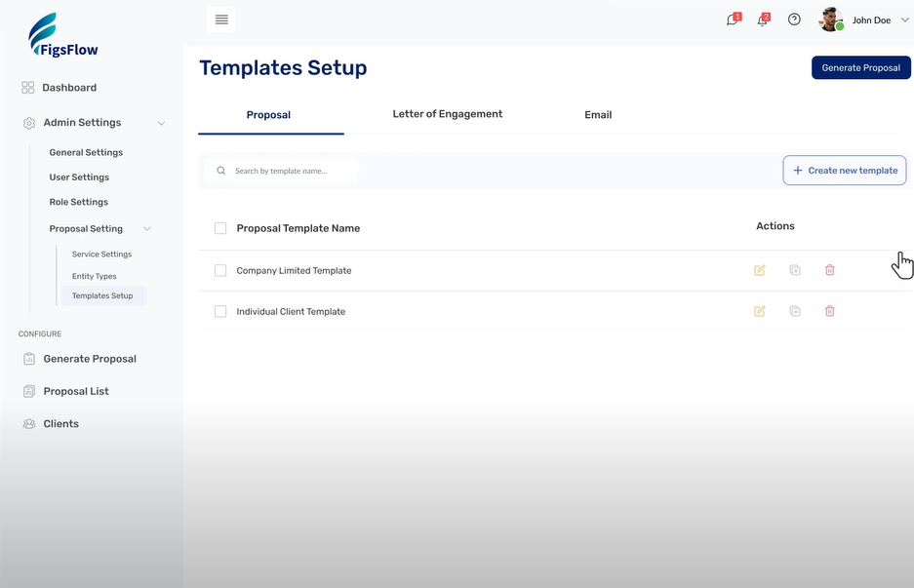Open notifications via the bell icon
Viewport: 914px width, 588px height.
(x=763, y=19)
